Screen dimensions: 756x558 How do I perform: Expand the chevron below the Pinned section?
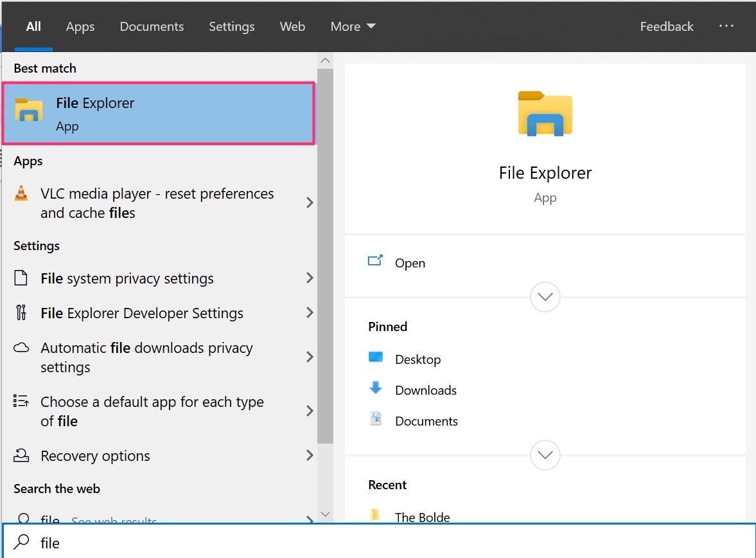point(545,455)
